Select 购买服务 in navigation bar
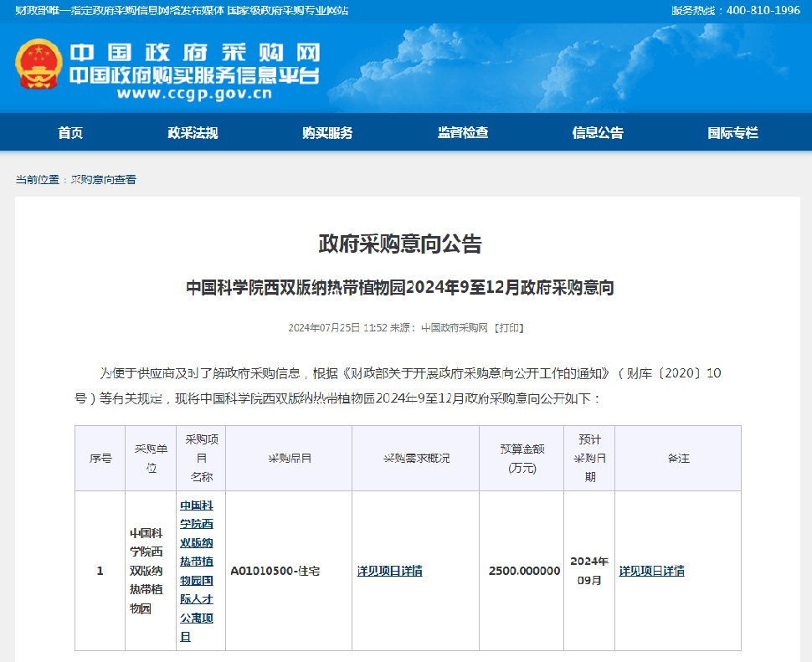The image size is (812, 662). tap(327, 133)
